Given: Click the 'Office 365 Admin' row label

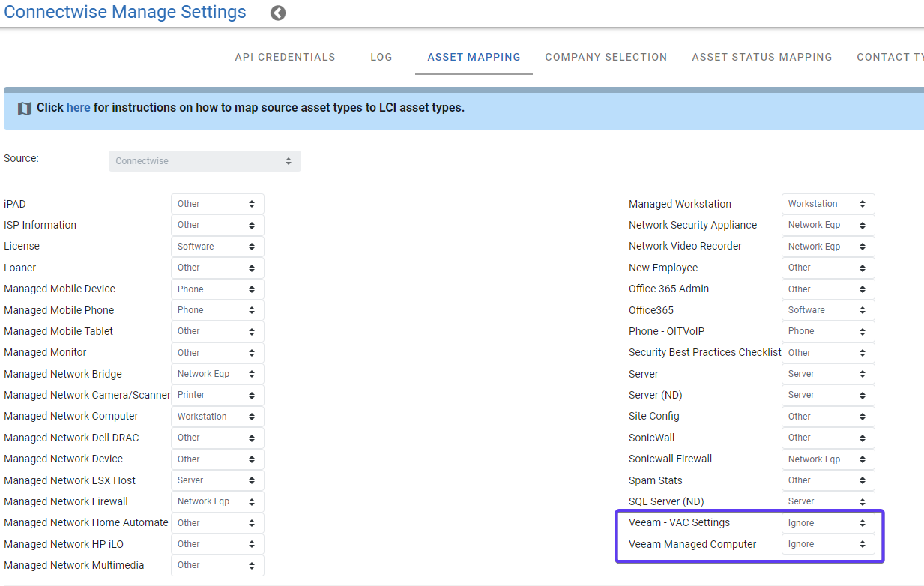Looking at the screenshot, I should pos(668,289).
